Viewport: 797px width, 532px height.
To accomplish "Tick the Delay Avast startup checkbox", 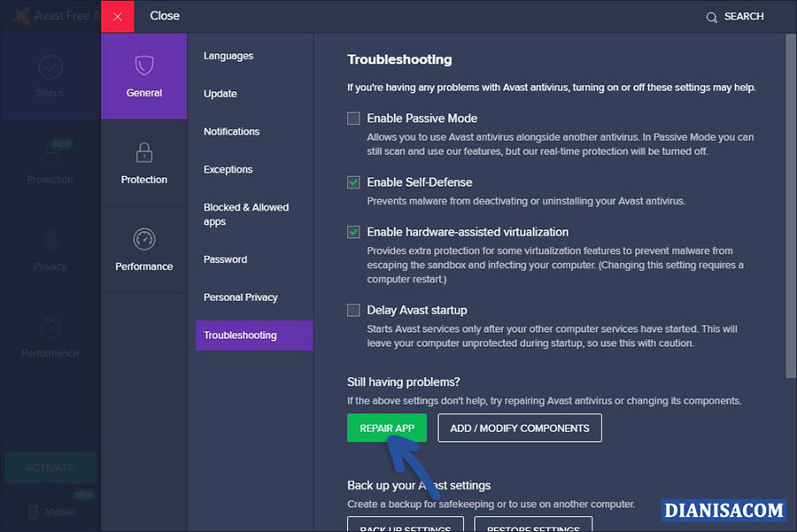I will (x=353, y=310).
